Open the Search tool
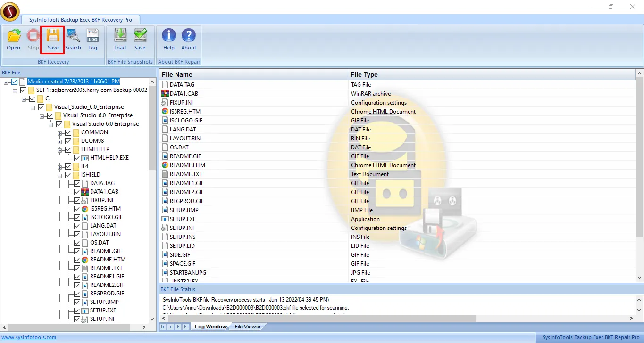The width and height of the screenshot is (644, 343). (73, 36)
